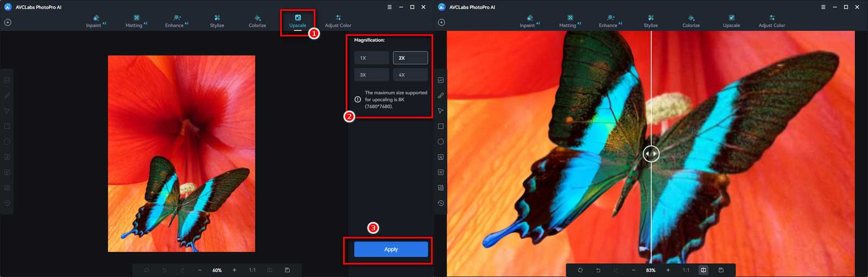This screenshot has height=277, width=868.
Task: Switch to Stylize in the right window
Action: coord(651,21)
